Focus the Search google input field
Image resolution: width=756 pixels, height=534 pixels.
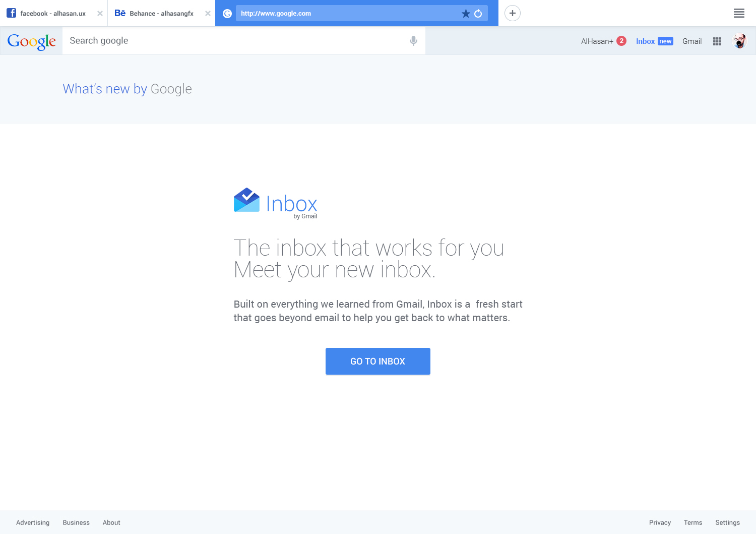coord(237,41)
